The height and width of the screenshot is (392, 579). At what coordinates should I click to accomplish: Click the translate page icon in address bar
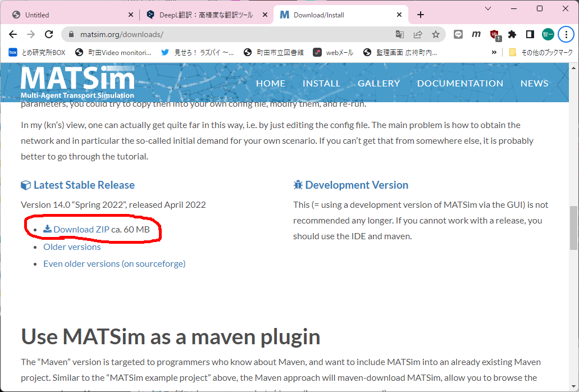400,34
